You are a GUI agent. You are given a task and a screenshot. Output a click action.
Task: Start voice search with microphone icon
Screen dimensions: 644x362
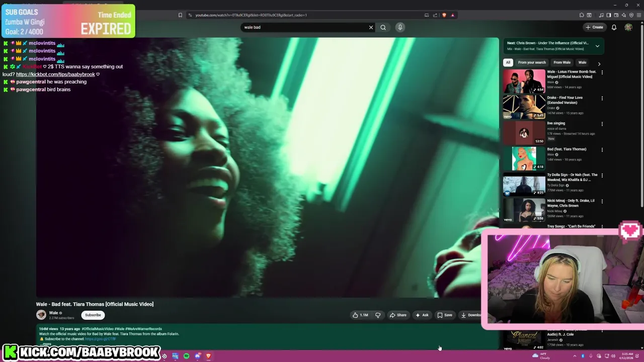[x=400, y=27]
